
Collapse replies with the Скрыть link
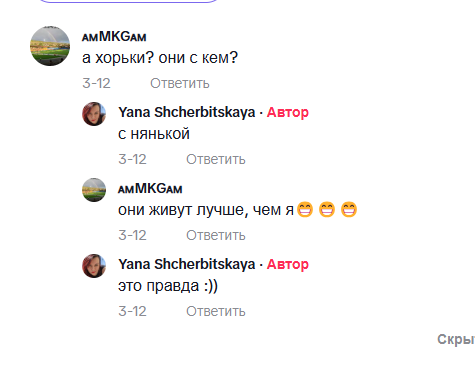(456, 339)
